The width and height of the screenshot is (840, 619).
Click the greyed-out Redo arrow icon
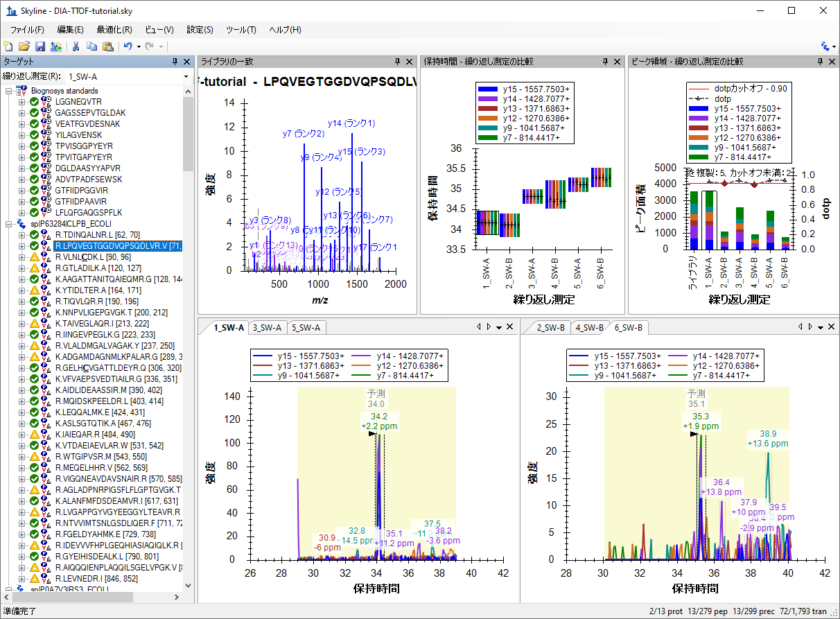coord(150,46)
